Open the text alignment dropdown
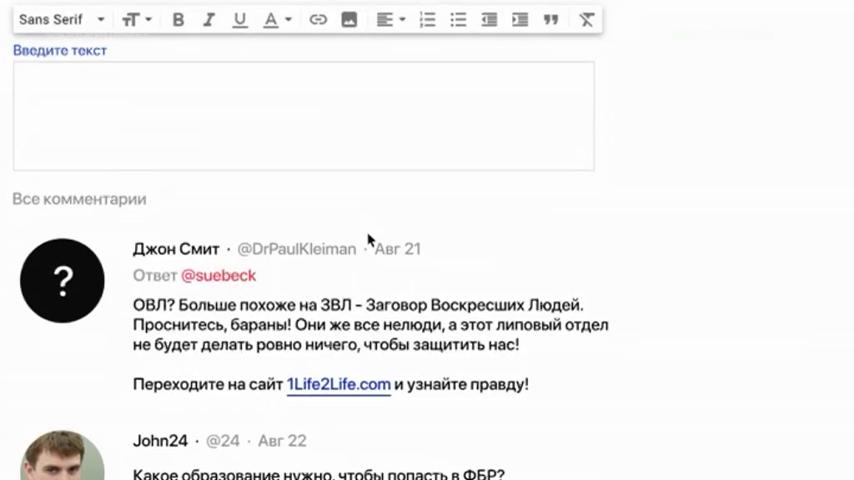854x480 pixels. (x=391, y=20)
